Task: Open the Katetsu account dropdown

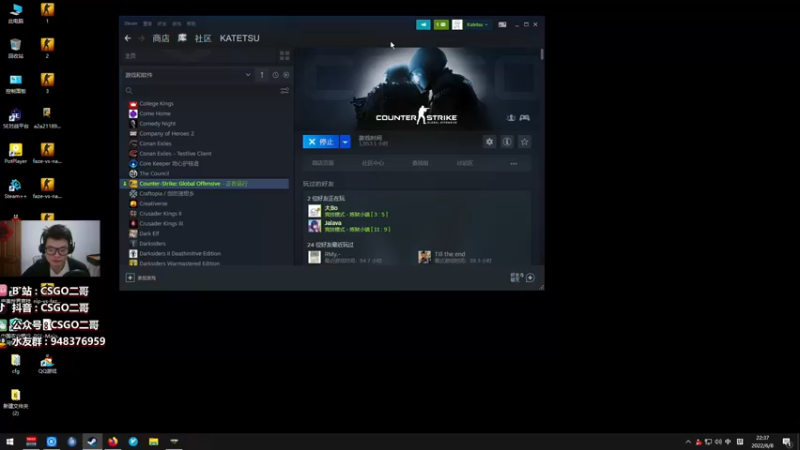Action: pyautogui.click(x=478, y=24)
